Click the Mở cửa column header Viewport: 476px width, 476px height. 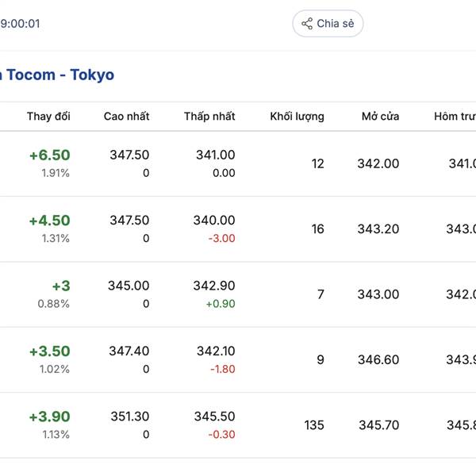pos(380,117)
